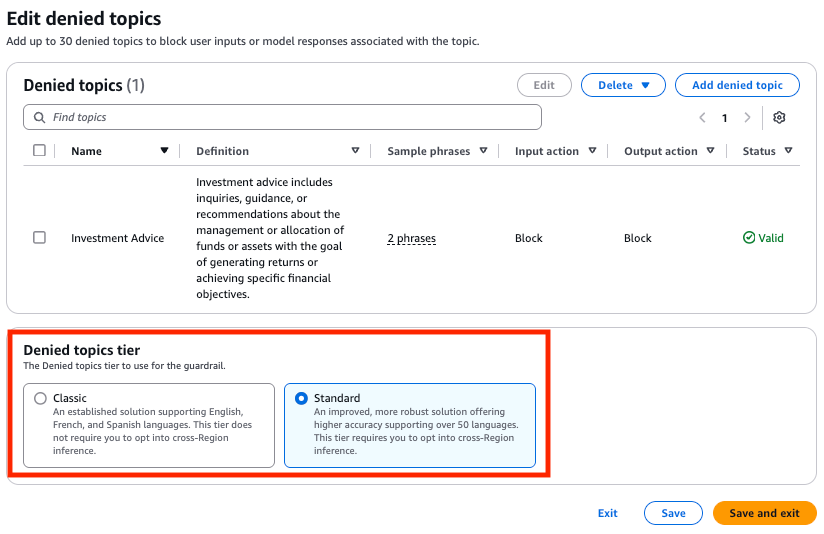Click the green Valid status icon
This screenshot has width=824, height=534.
pyautogui.click(x=749, y=238)
